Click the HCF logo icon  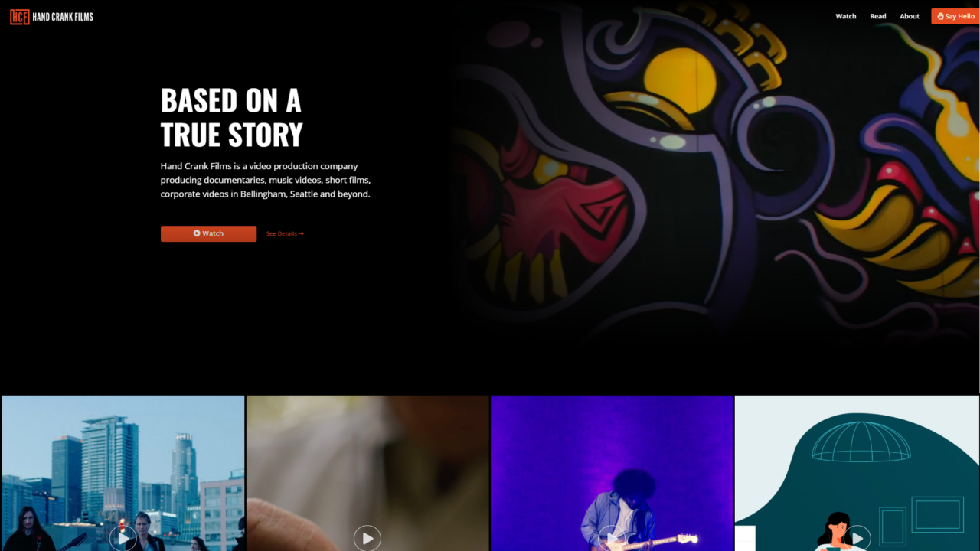point(20,16)
